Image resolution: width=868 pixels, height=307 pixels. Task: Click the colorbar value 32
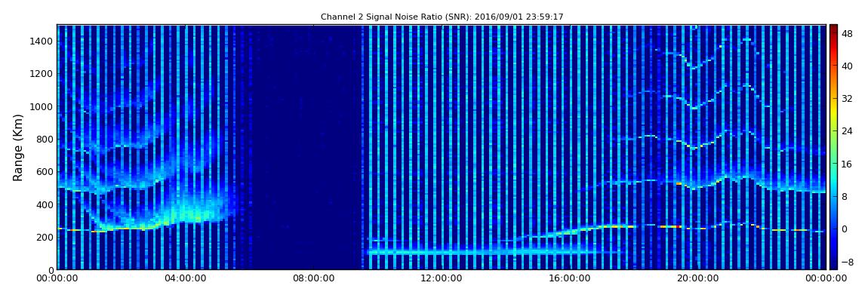pos(847,99)
